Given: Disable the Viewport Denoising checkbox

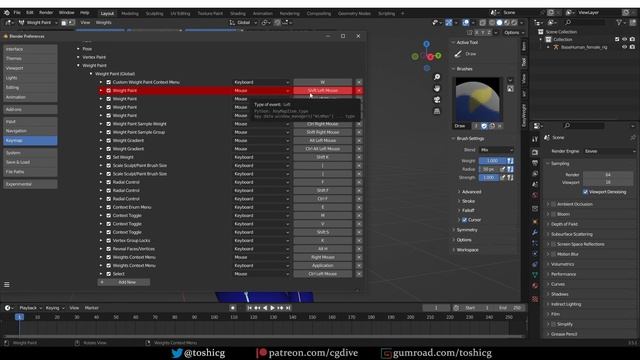Looking at the screenshot, I should pos(585,192).
